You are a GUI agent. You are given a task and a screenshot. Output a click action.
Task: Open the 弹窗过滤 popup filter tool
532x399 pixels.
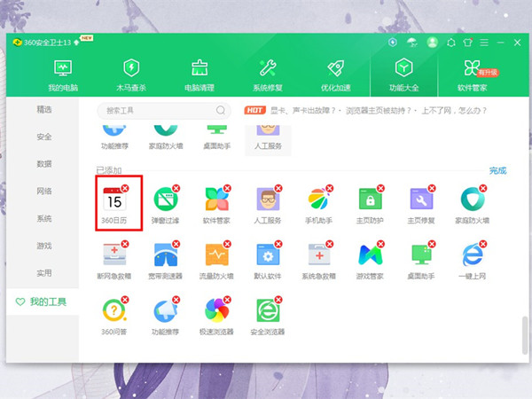[166, 205]
